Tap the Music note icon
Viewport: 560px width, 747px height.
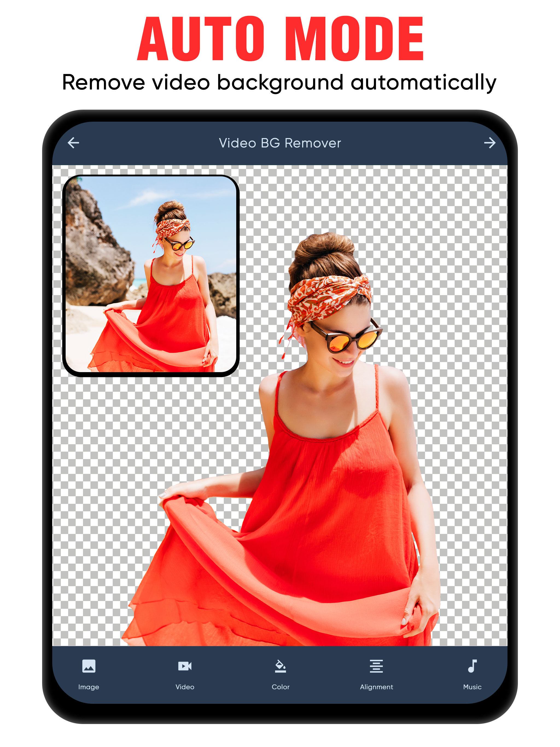tap(472, 666)
